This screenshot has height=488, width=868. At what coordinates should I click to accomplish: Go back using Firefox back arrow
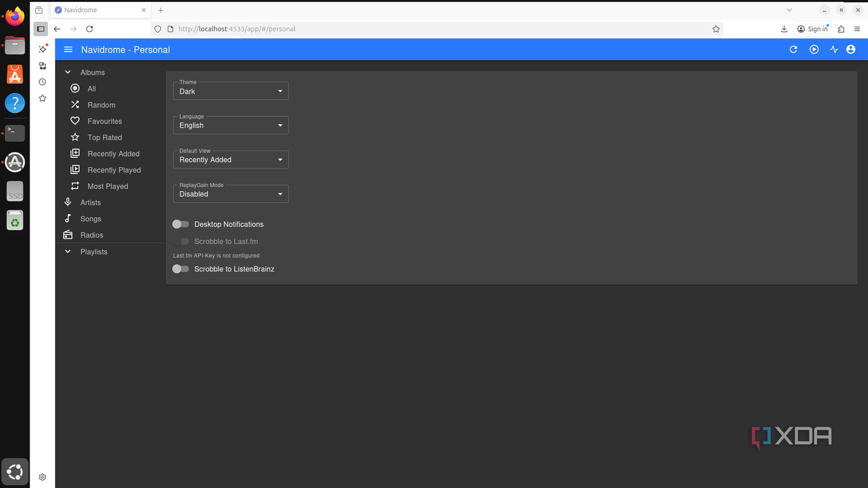pyautogui.click(x=57, y=29)
